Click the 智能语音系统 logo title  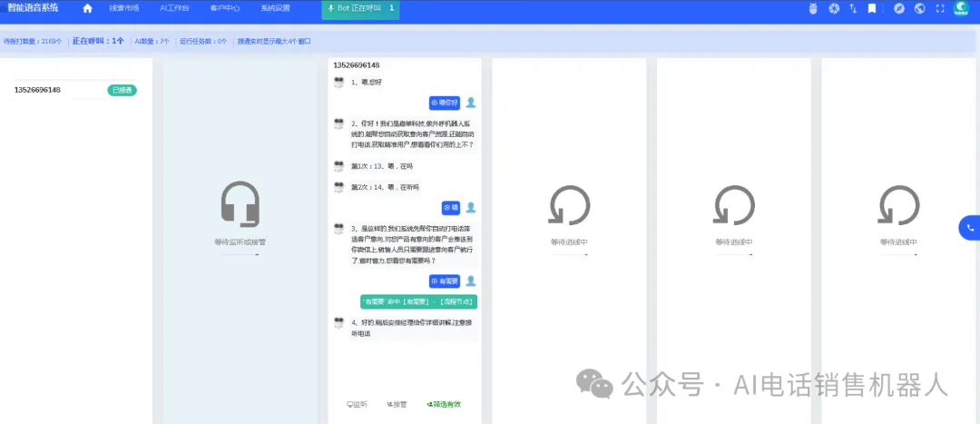pyautogui.click(x=31, y=8)
